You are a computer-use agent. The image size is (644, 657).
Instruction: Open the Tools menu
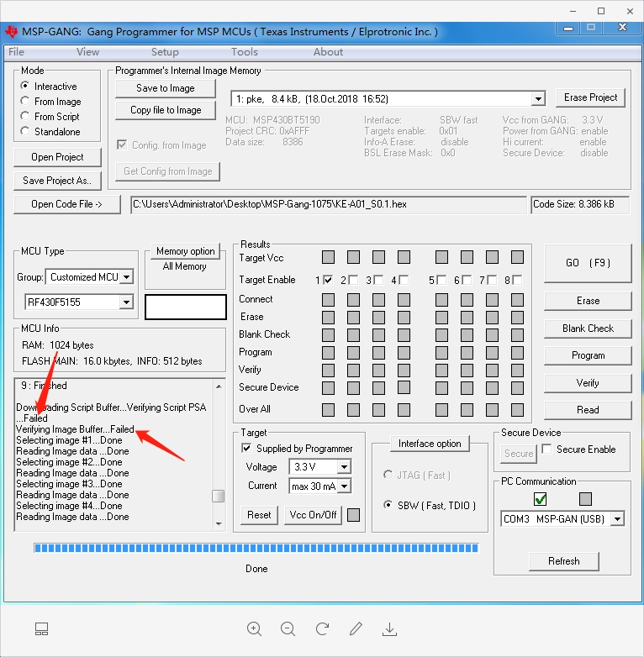click(245, 52)
